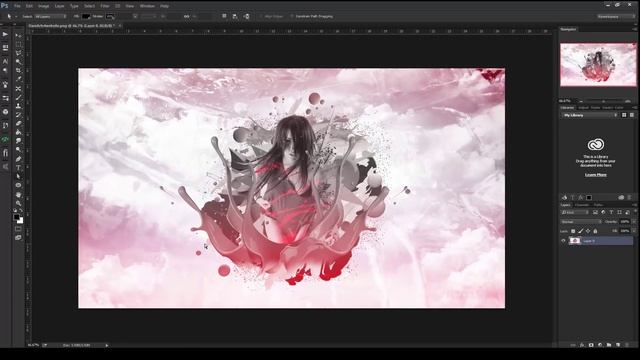Open the Character panel icon in dock
Viewport: 640px width, 360px height.
(5, 61)
